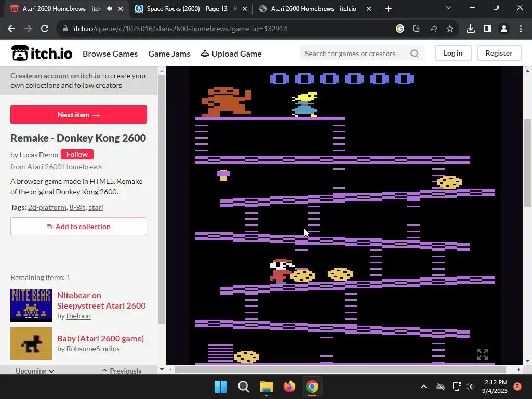Open a new browser tab
This screenshot has width=532, height=399.
[389, 9]
